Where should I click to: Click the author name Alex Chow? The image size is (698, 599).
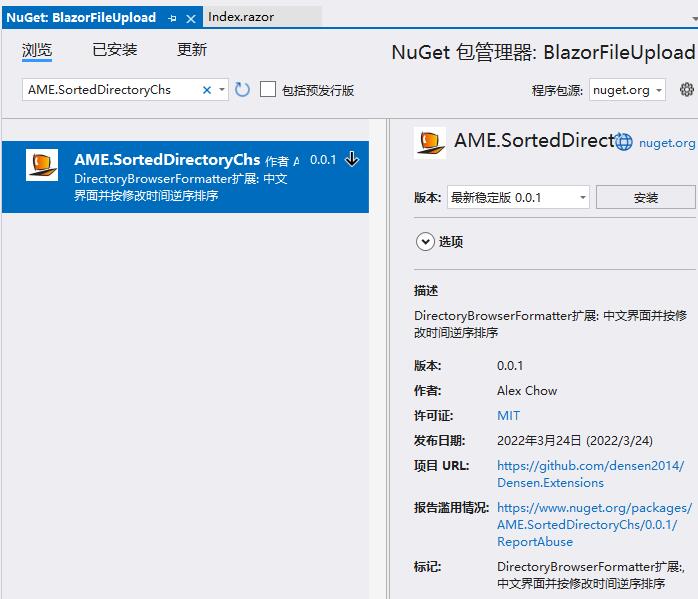tap(527, 391)
